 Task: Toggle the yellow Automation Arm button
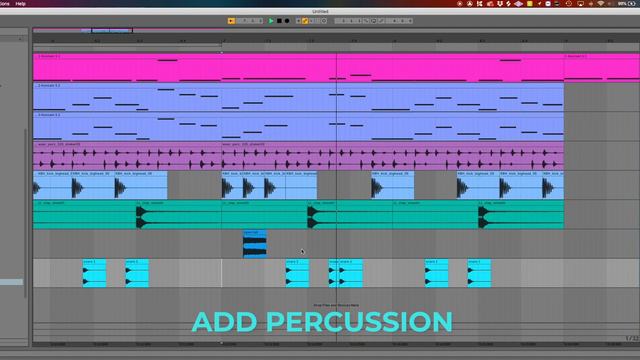[x=305, y=21]
